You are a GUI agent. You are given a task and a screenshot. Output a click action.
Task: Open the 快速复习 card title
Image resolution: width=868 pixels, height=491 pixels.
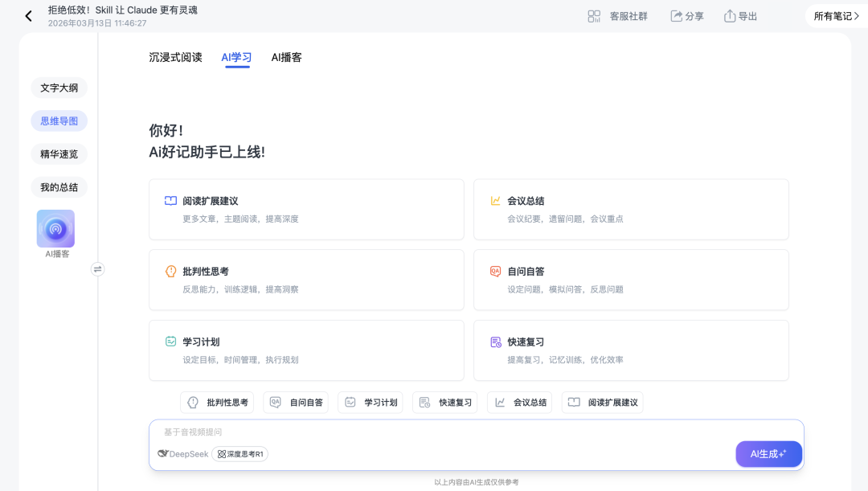click(x=526, y=342)
